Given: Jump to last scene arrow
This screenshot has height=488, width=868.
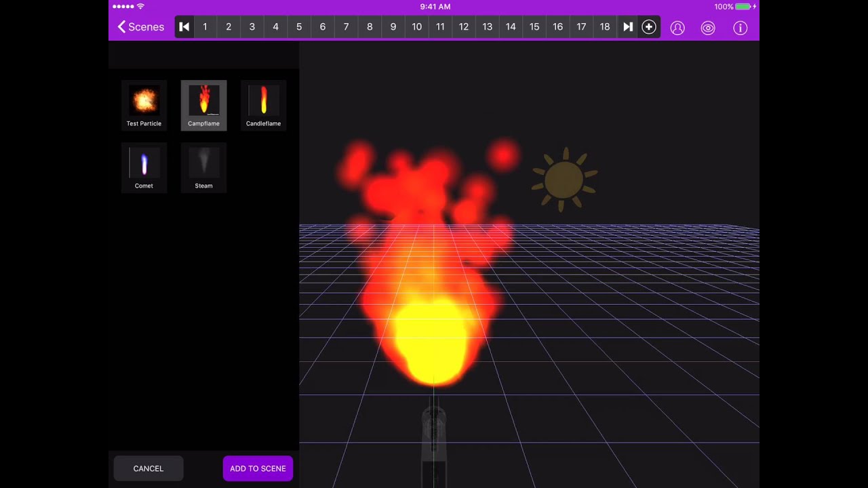Looking at the screenshot, I should point(628,27).
